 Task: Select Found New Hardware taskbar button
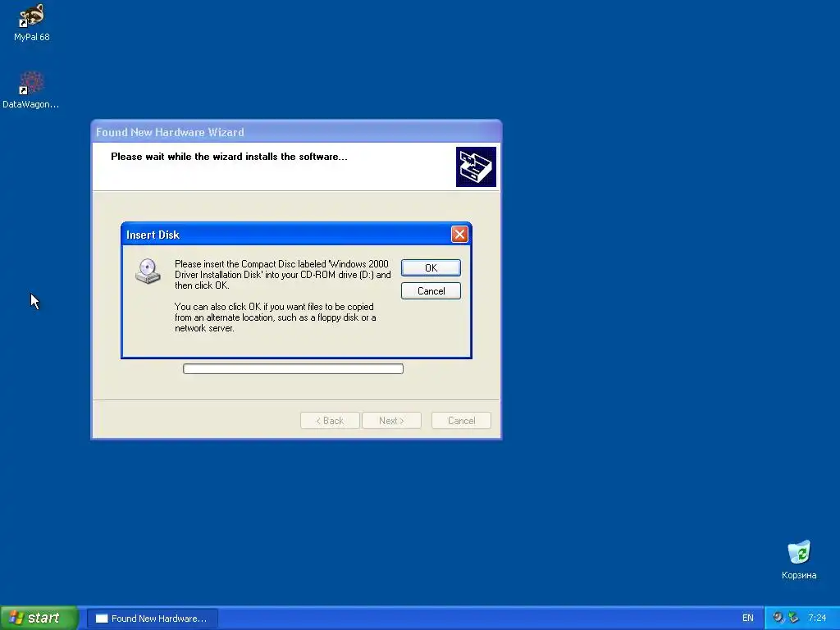pos(152,619)
